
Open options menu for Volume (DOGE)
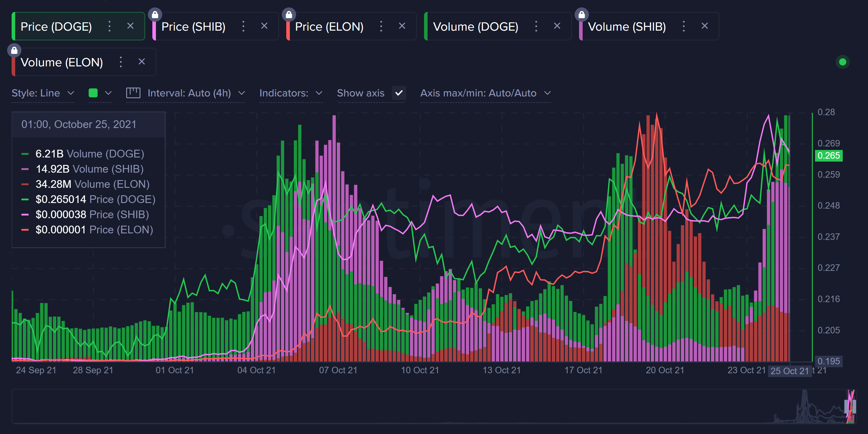pos(536,26)
